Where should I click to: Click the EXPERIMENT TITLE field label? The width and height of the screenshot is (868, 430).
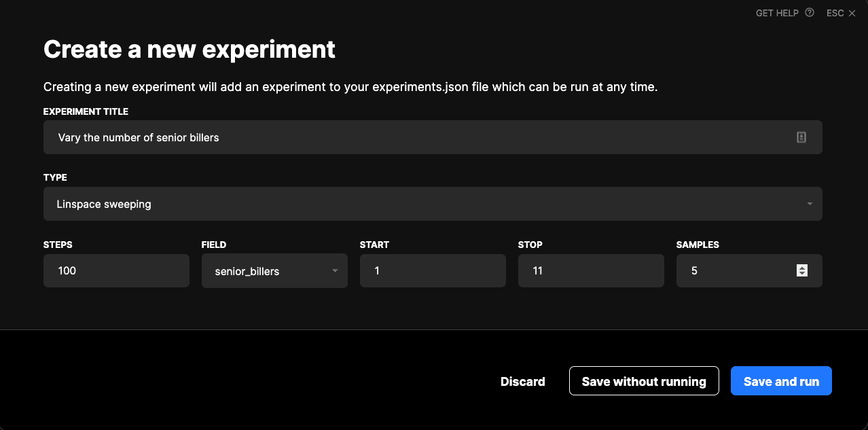click(86, 111)
